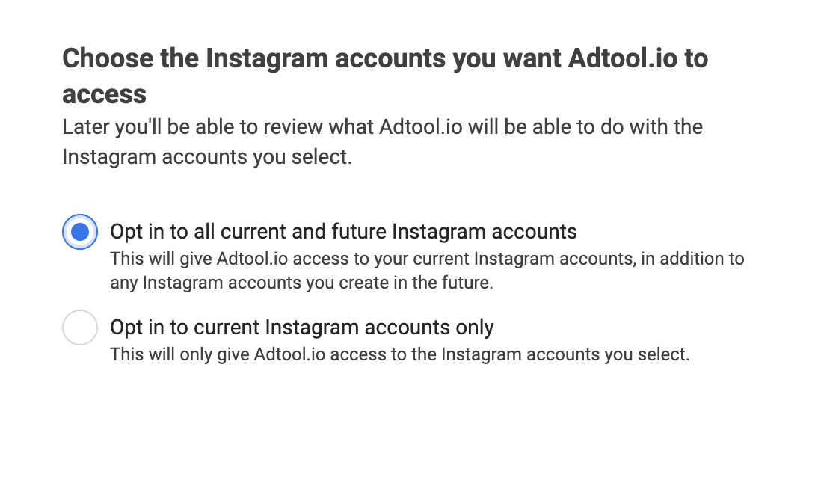818x504 pixels.
Task: Click the second option's description text
Action: [x=400, y=354]
